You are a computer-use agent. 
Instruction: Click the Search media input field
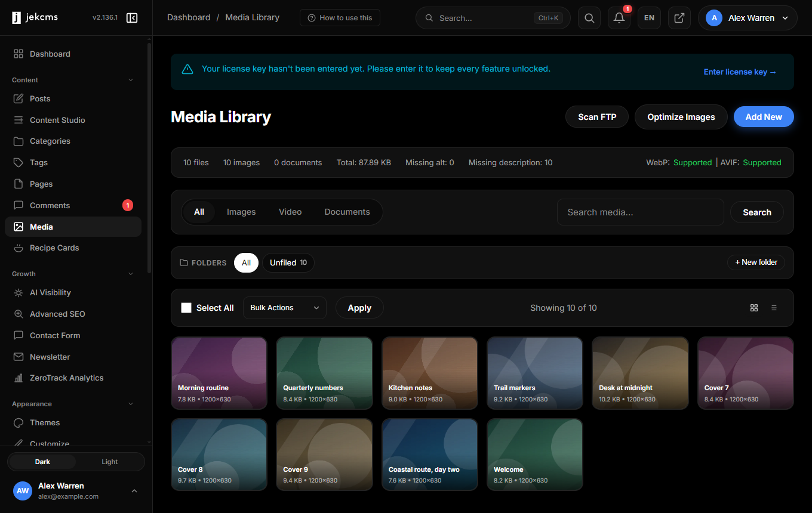pyautogui.click(x=641, y=212)
